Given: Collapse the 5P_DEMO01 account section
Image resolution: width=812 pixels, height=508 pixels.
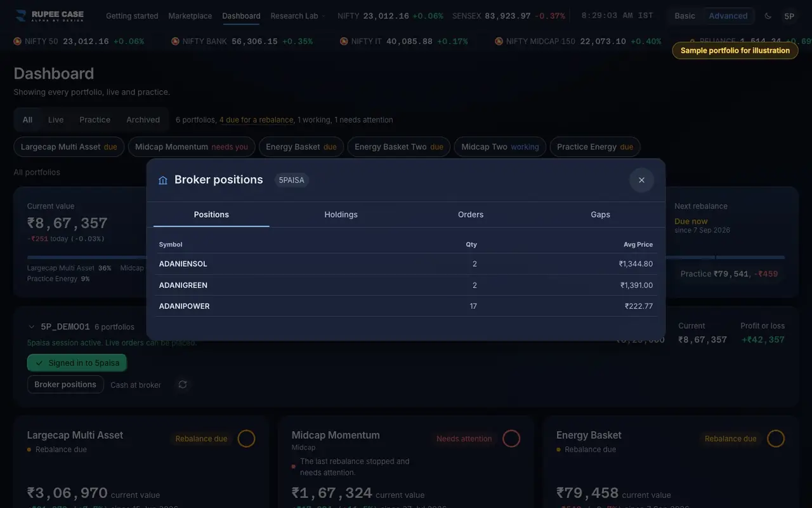Looking at the screenshot, I should (x=32, y=327).
